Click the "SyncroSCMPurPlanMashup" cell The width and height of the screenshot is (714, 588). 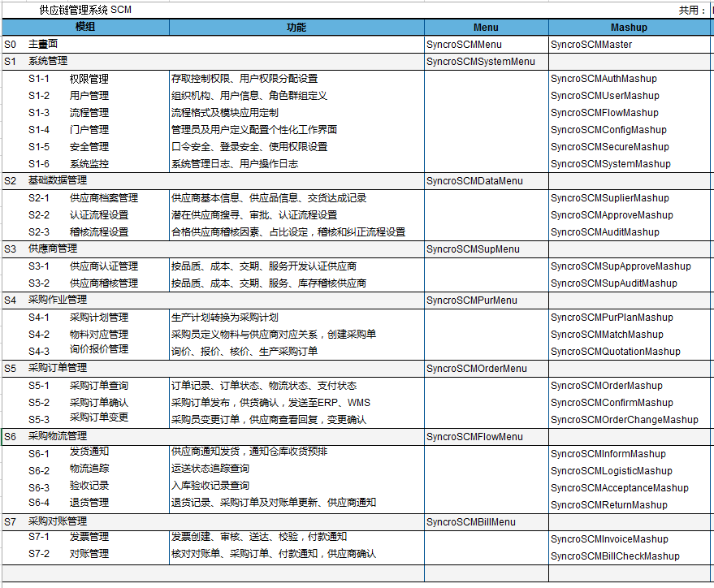(x=612, y=318)
